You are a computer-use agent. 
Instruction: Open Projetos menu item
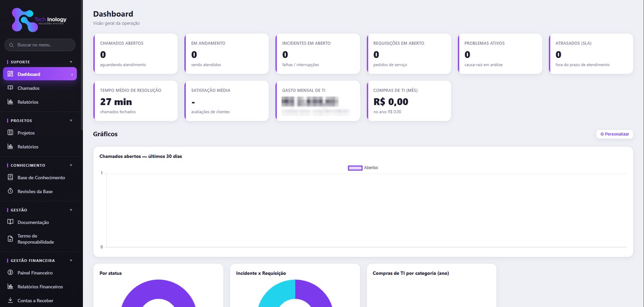[40, 133]
